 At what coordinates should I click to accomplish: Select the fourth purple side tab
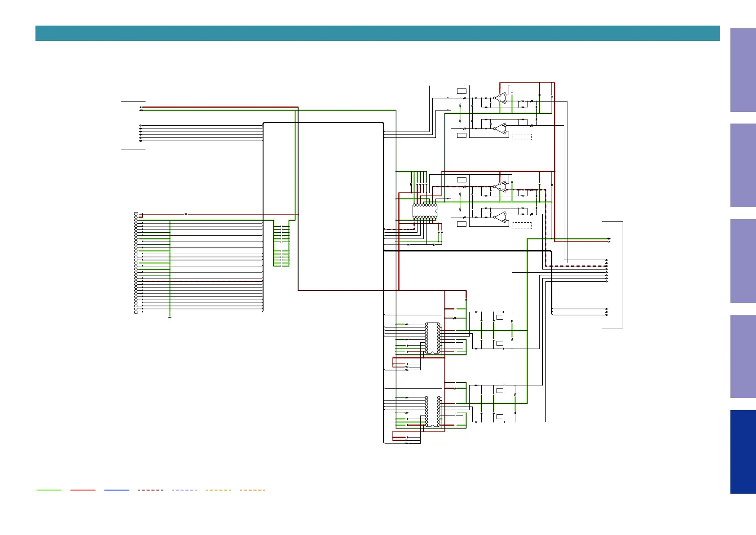click(x=743, y=356)
